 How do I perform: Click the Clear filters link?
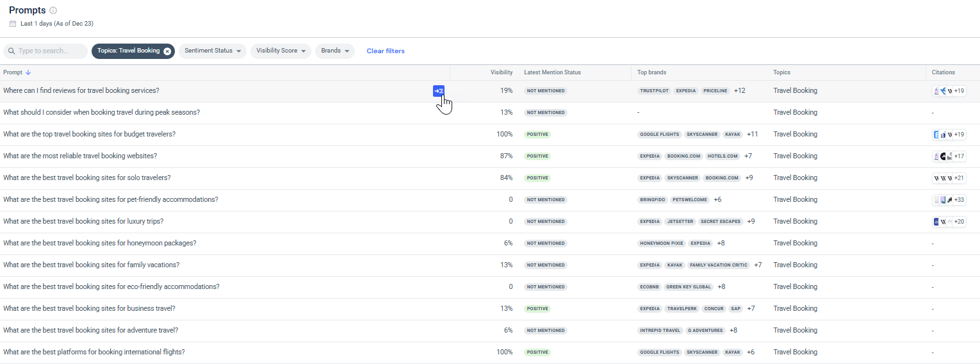tap(386, 51)
